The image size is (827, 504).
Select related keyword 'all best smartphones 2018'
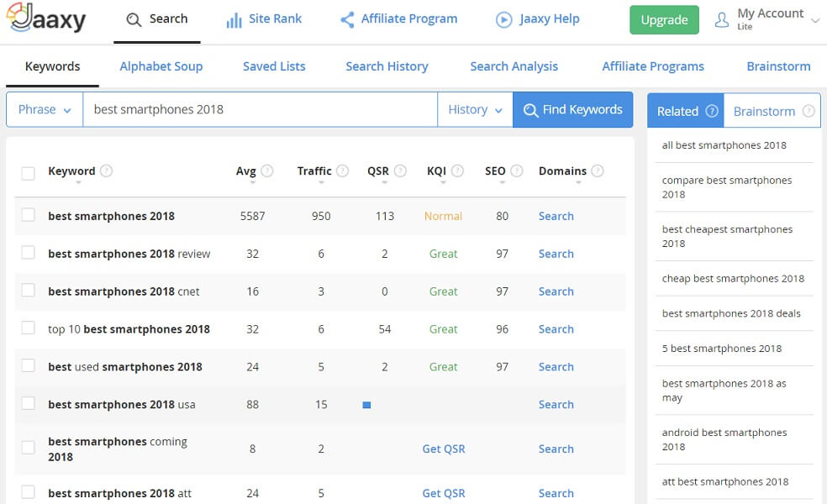pyautogui.click(x=724, y=145)
